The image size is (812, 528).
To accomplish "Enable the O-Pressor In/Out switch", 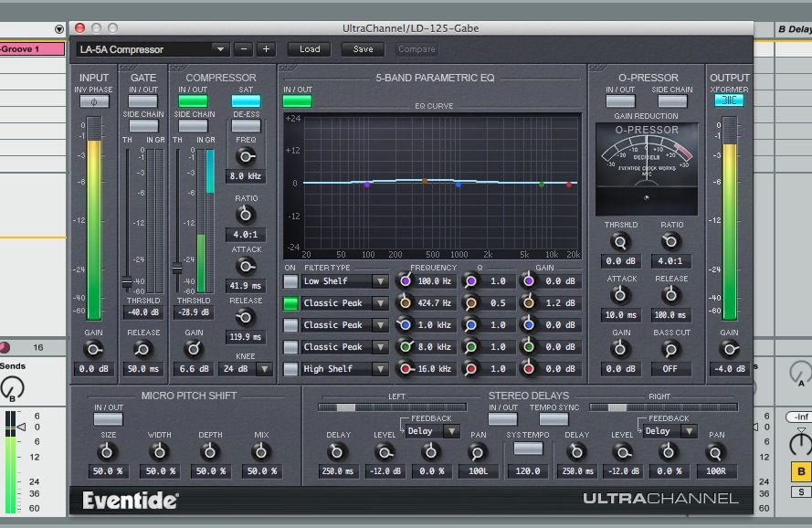I will (620, 101).
